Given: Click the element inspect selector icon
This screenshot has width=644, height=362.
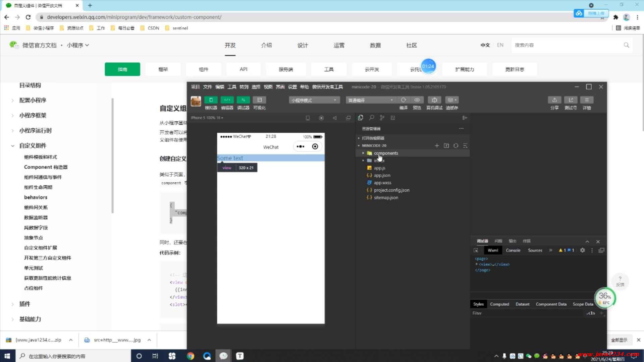Looking at the screenshot, I should point(476,250).
